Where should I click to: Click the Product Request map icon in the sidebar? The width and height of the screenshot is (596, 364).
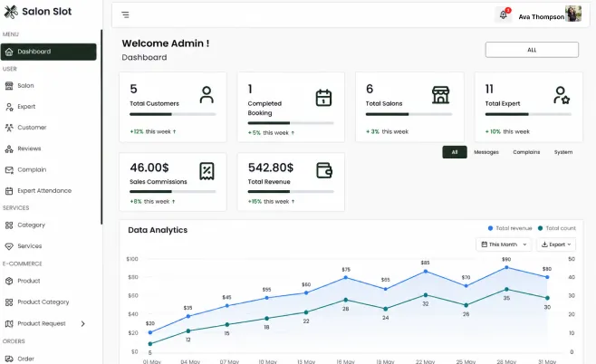pyautogui.click(x=9, y=324)
